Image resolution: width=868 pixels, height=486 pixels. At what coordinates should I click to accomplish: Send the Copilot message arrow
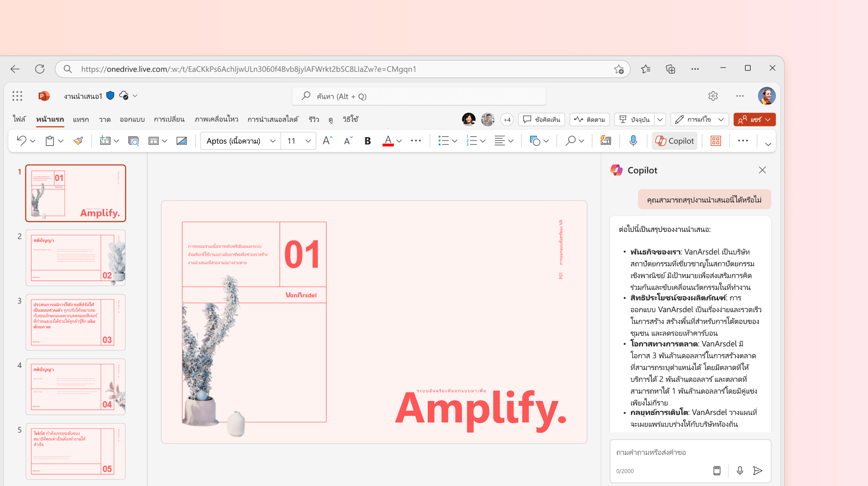[758, 471]
